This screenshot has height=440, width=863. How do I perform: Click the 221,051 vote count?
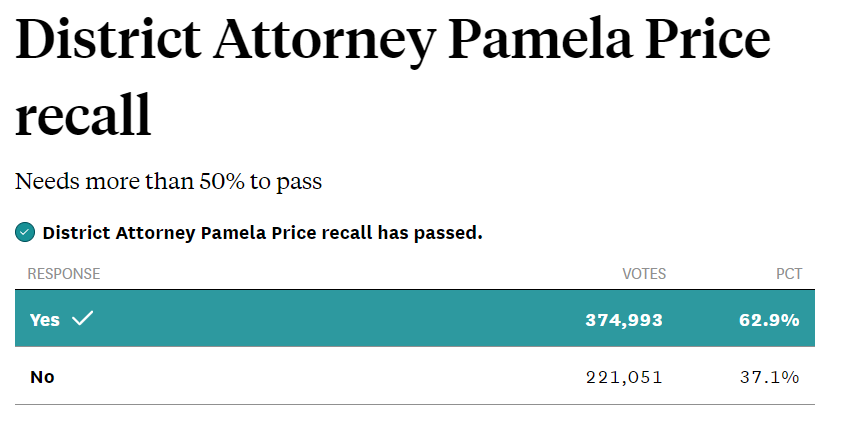click(x=624, y=377)
